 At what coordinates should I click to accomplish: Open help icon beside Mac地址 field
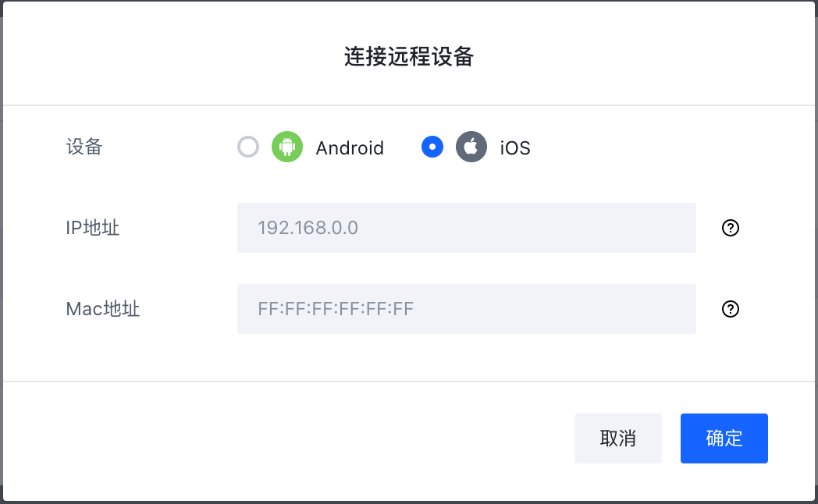tap(731, 309)
